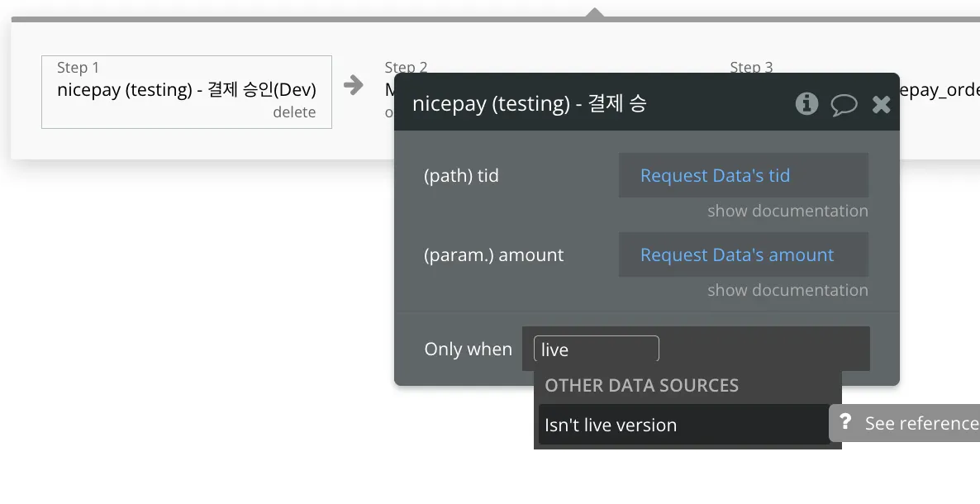This screenshot has height=504, width=980.
Task: Open the comment bubble icon in the popup header
Action: [x=844, y=104]
